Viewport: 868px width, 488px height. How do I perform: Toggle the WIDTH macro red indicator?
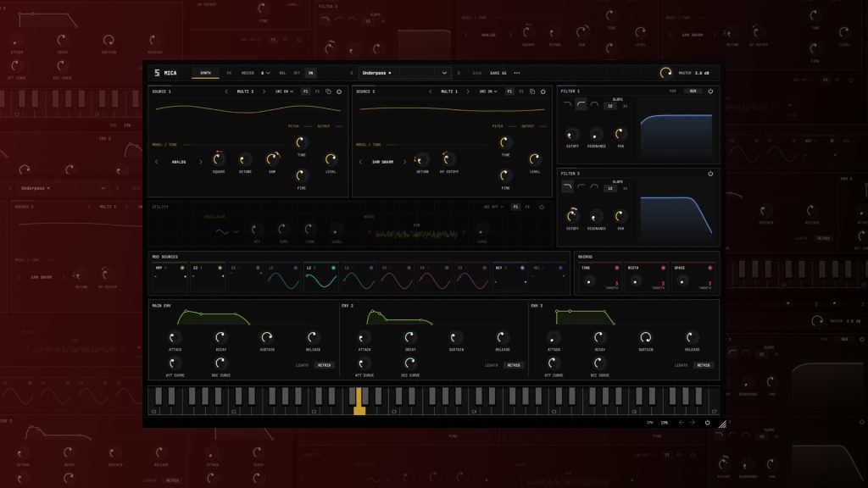click(663, 269)
